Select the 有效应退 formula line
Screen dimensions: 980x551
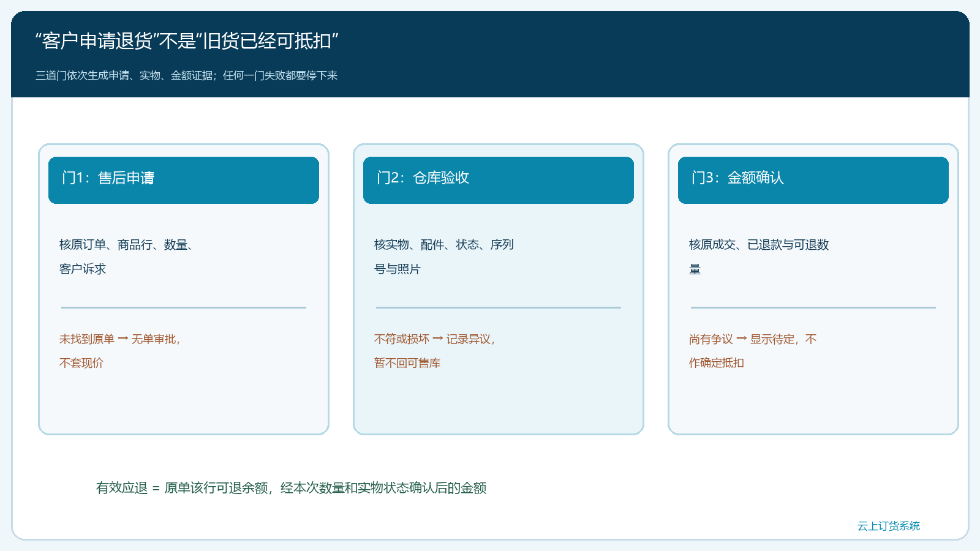click(291, 488)
